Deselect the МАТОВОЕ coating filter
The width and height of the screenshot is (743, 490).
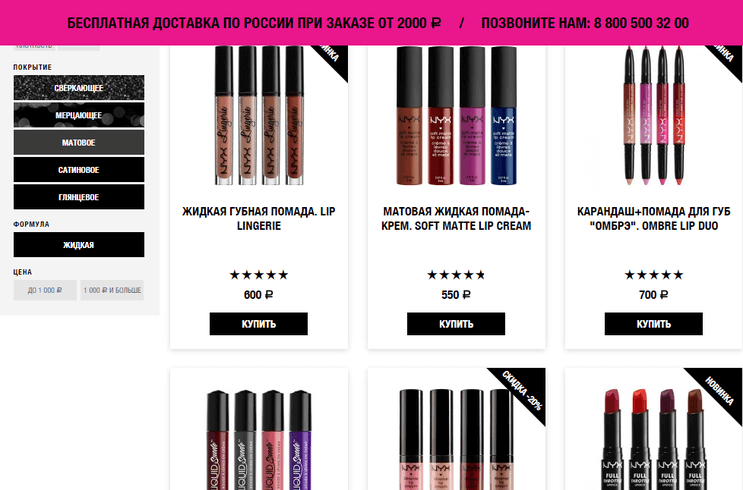[x=79, y=142]
